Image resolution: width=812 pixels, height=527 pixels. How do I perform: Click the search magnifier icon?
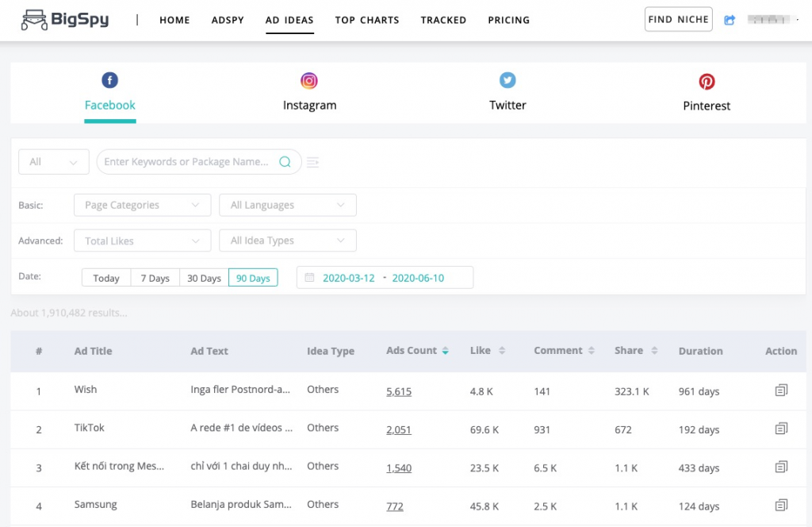pyautogui.click(x=285, y=162)
